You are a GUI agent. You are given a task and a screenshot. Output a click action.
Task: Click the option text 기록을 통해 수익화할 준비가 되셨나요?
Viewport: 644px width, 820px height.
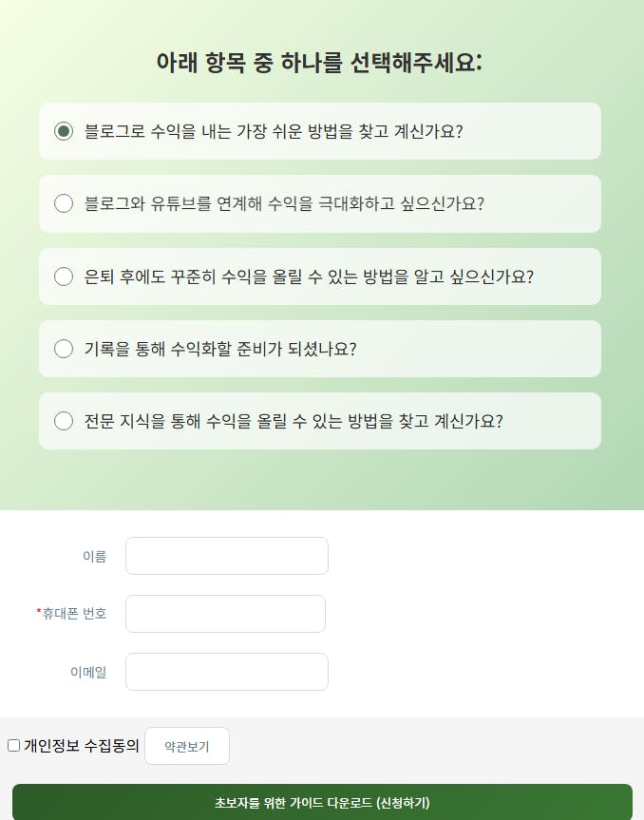[220, 349]
